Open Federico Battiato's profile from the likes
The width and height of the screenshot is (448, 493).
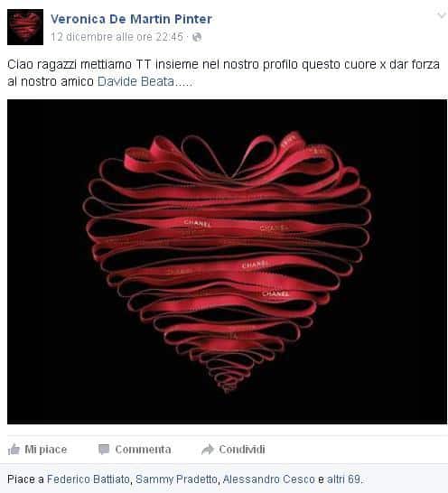89,479
